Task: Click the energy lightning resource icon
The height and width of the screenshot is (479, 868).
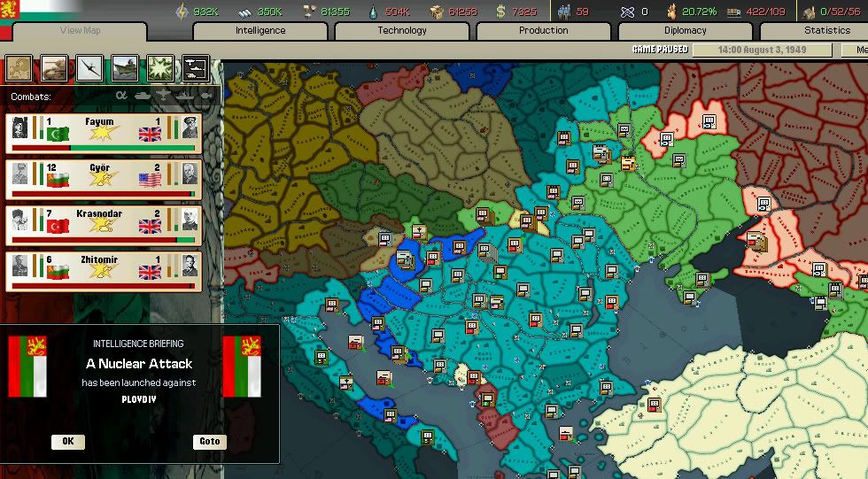Action: [x=182, y=11]
